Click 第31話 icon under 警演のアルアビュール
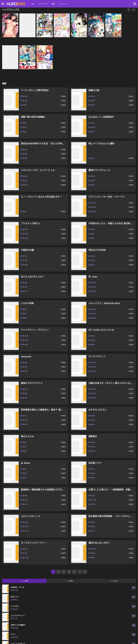 point(89,176)
